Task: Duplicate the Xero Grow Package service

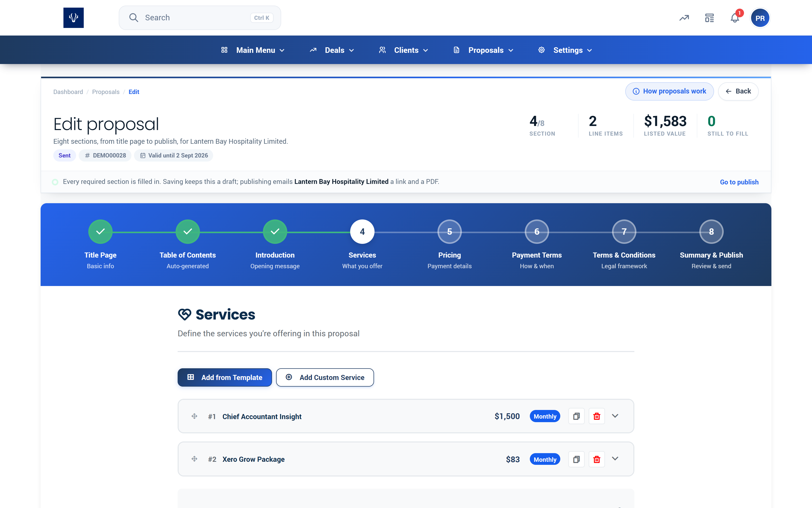Action: click(577, 459)
